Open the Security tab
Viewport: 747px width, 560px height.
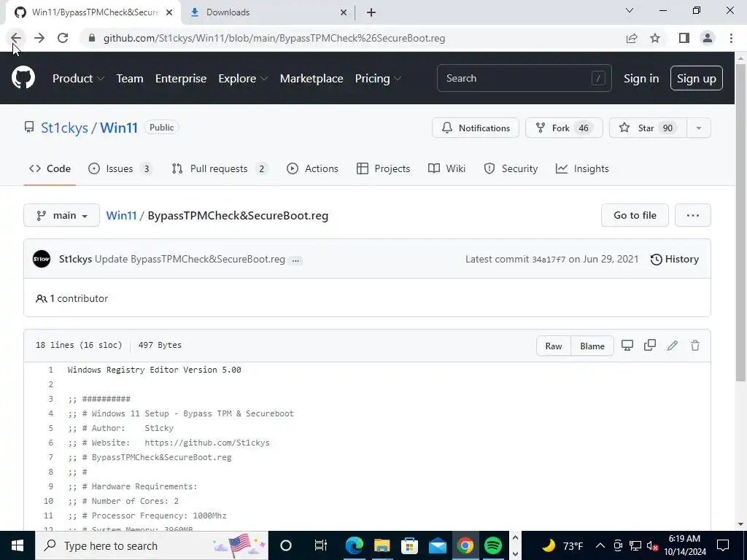511,168
